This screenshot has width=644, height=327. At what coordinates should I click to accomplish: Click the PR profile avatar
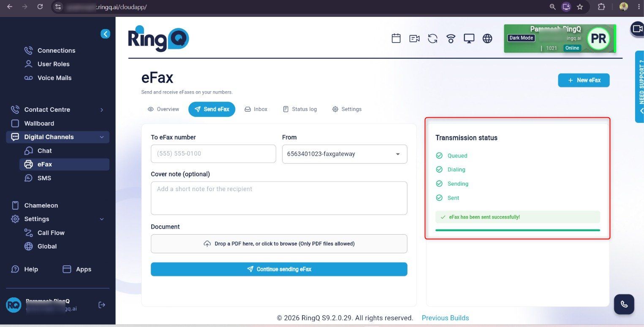coord(599,38)
